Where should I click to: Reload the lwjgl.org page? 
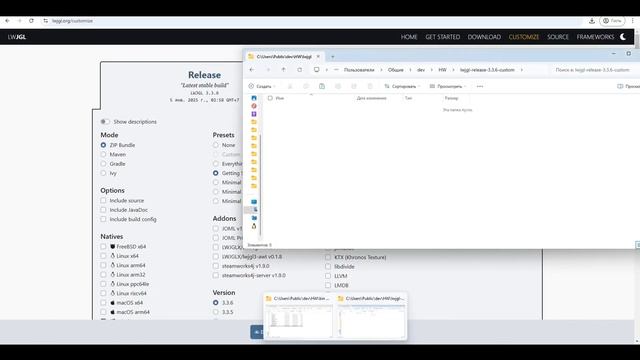click(x=31, y=20)
